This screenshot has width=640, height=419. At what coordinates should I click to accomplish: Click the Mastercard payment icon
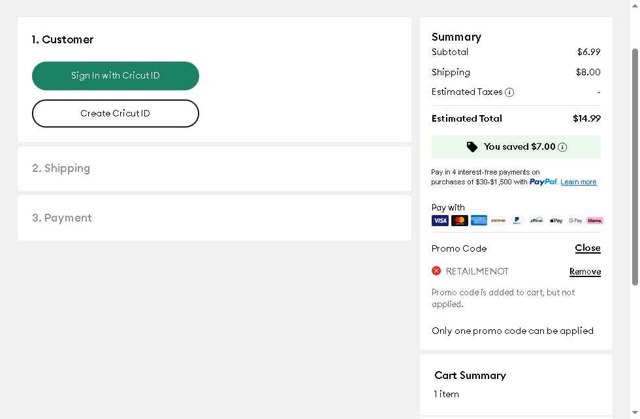click(x=459, y=220)
